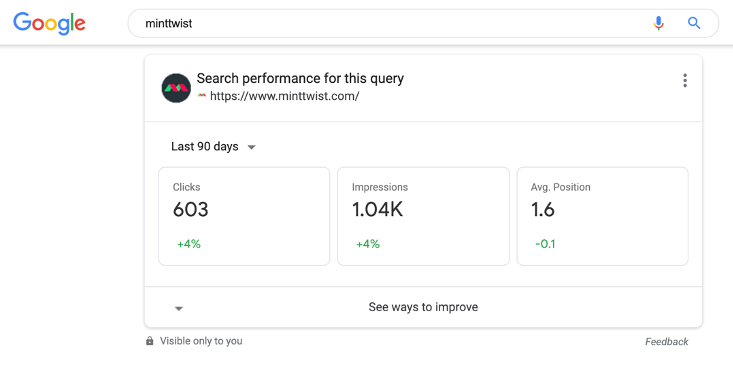
Task: Start voice search with microphone icon
Action: [x=658, y=23]
